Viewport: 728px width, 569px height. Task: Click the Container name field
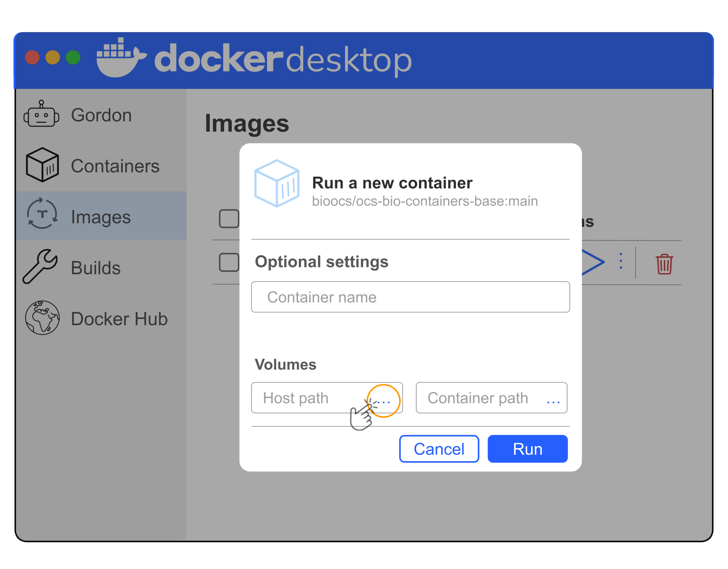(x=410, y=297)
